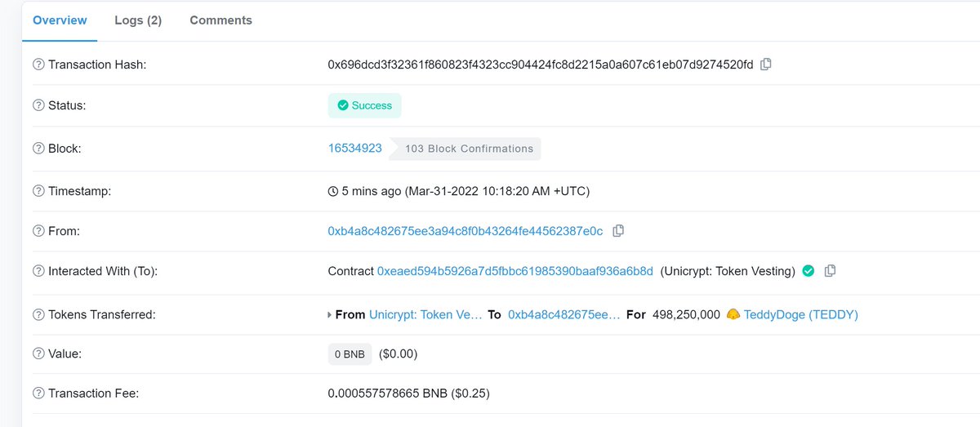Click the help icon beside Tokens Transferred
The width and height of the screenshot is (980, 427).
[x=38, y=314]
